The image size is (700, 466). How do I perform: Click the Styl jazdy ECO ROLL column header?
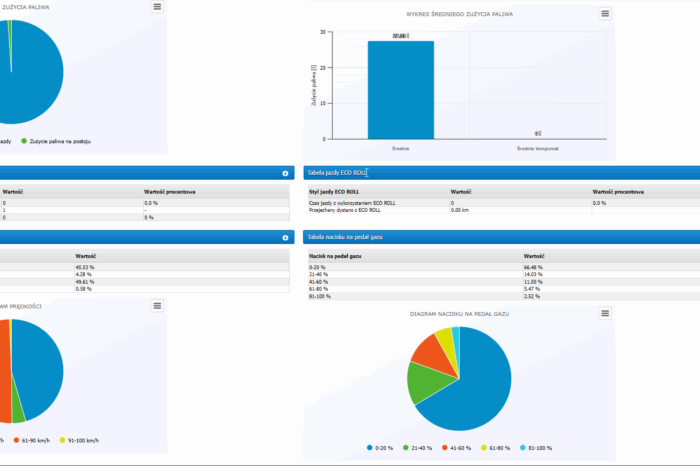point(335,191)
